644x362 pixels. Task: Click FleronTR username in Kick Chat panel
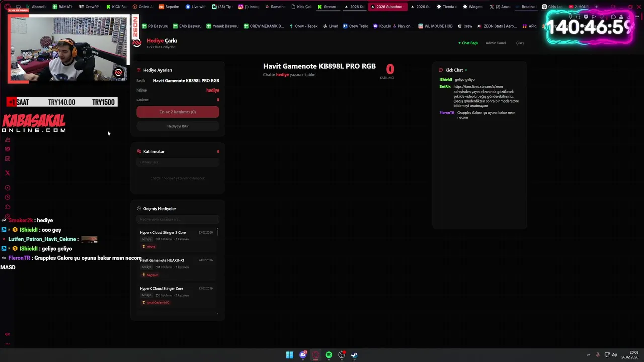(x=447, y=113)
